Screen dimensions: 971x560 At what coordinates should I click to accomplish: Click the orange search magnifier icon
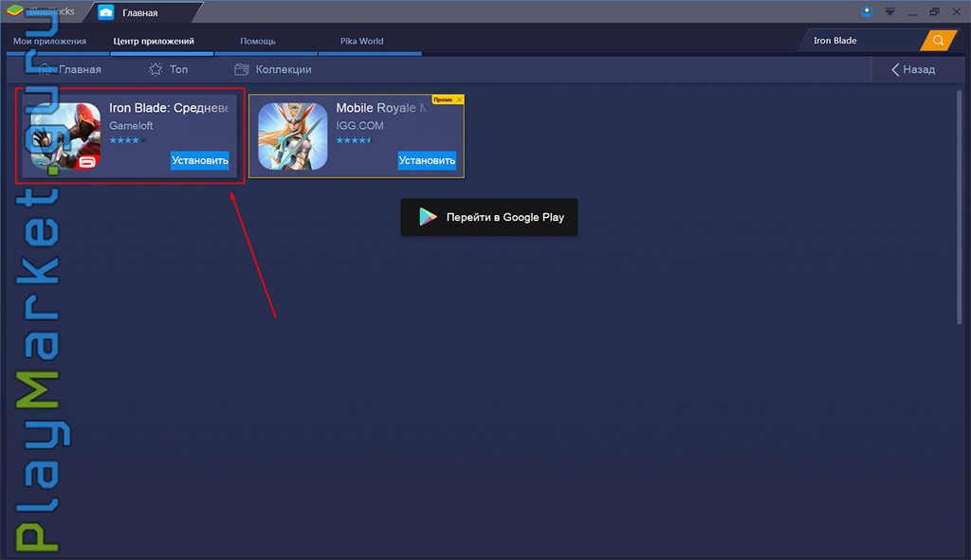[938, 40]
